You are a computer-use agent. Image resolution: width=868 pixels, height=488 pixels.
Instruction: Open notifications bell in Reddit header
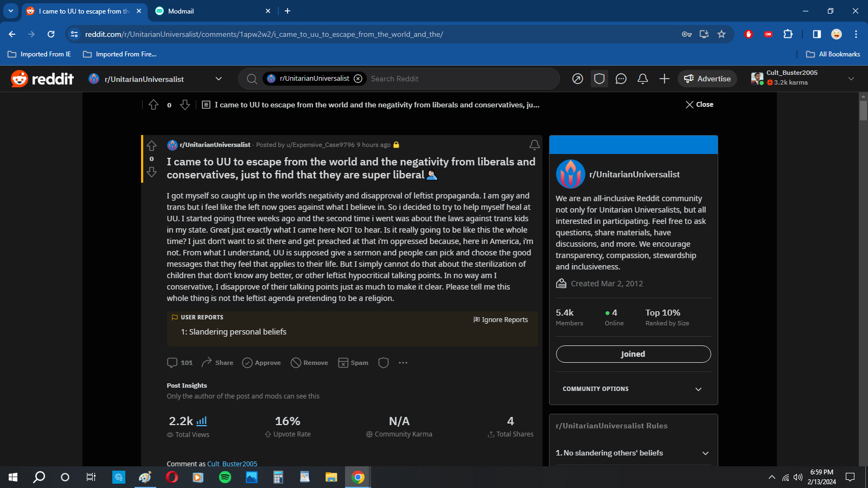(643, 79)
